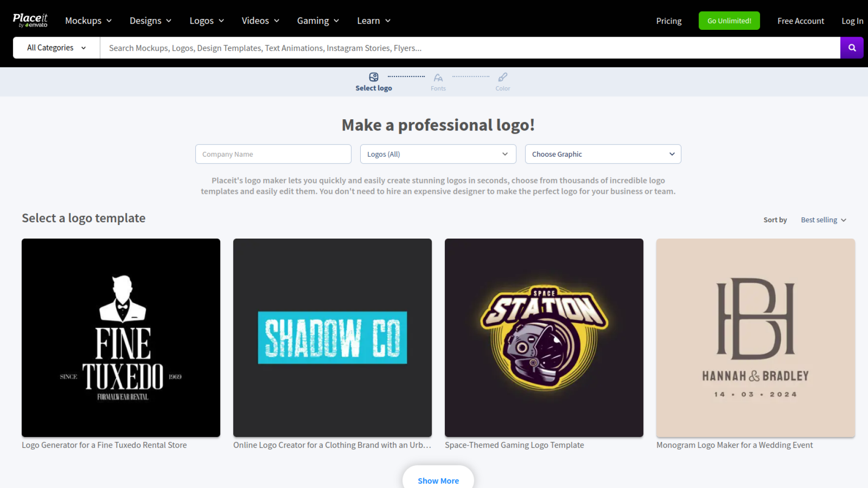Click the Free Account link
868x488 pixels.
pyautogui.click(x=800, y=21)
